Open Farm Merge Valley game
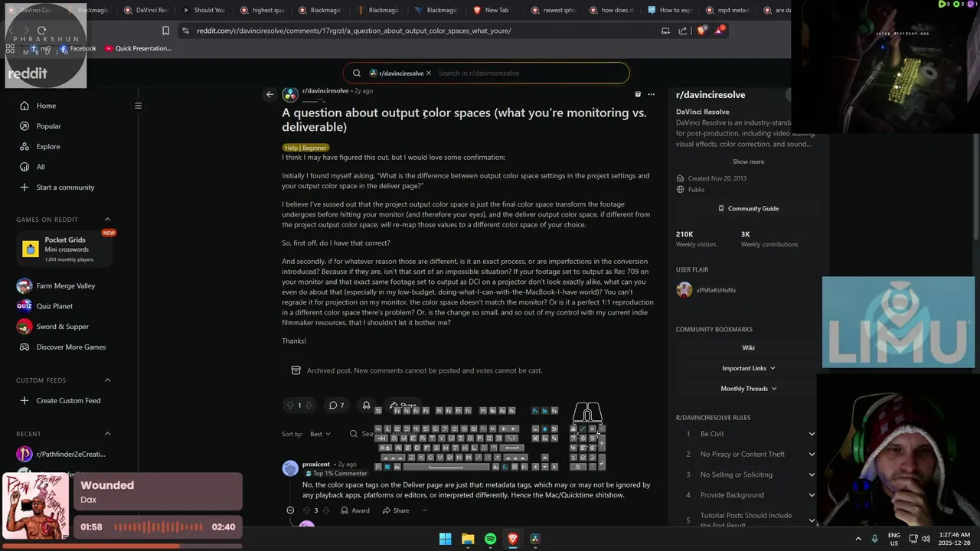This screenshot has width=980, height=551. [x=65, y=286]
